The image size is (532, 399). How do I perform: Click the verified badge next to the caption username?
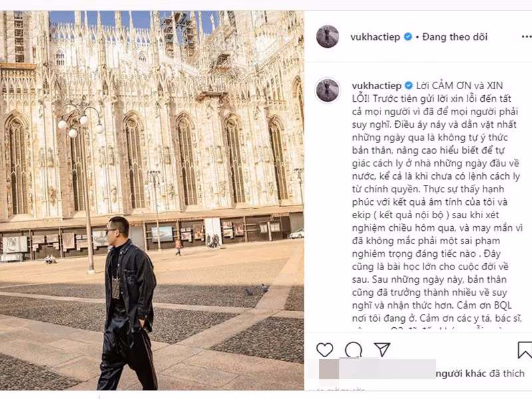click(x=408, y=86)
